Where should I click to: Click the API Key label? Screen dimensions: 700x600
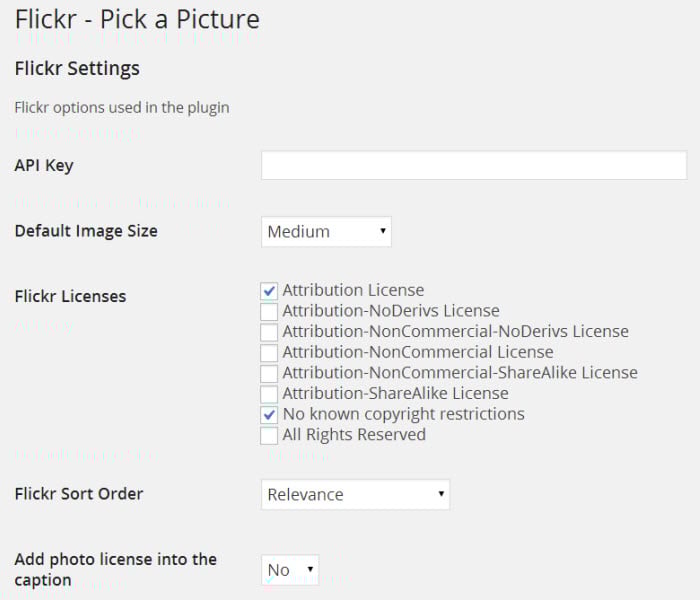[x=44, y=166]
